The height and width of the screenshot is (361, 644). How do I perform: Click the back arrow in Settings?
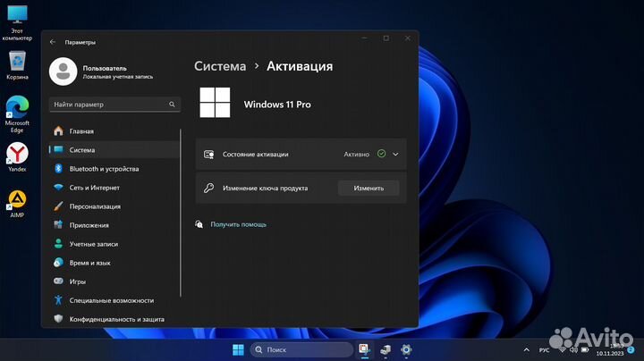coord(53,42)
